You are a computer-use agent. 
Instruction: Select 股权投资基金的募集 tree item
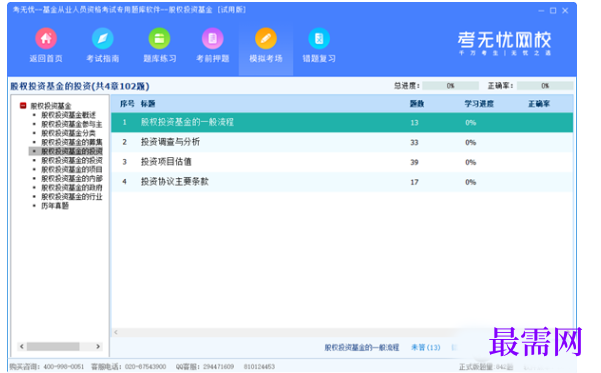(x=72, y=142)
